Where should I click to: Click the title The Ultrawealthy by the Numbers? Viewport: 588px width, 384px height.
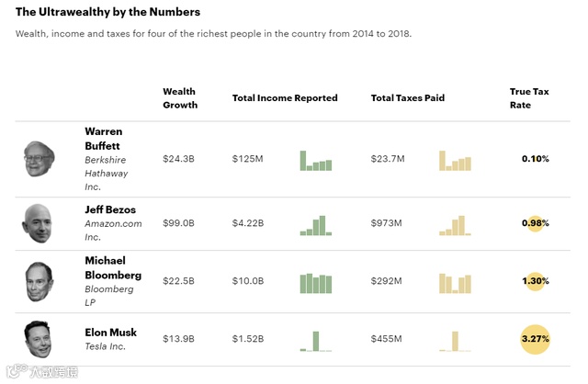point(107,13)
